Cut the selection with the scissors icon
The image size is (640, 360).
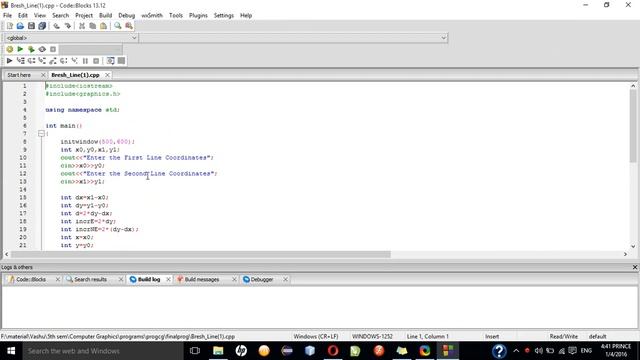point(82,26)
